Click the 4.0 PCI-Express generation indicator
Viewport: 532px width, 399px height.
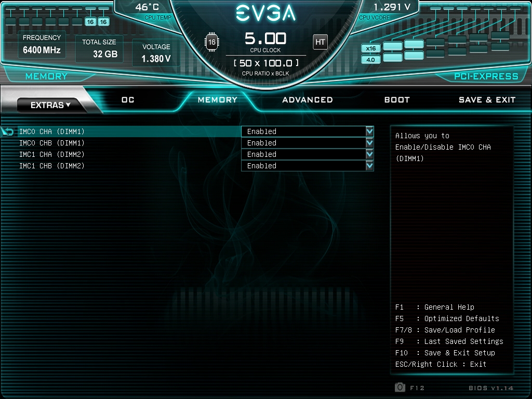click(370, 60)
